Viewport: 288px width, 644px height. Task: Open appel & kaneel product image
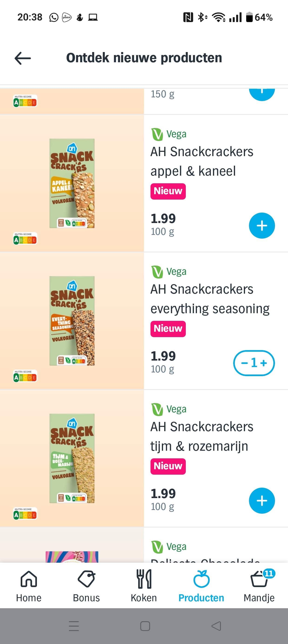click(72, 183)
